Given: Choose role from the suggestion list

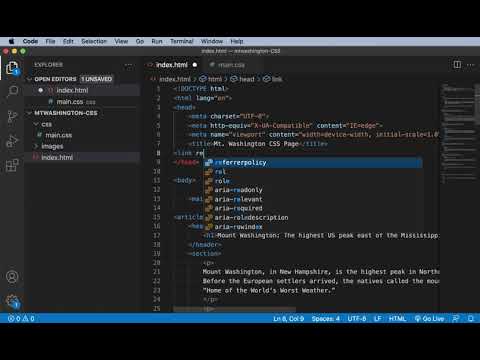Looking at the screenshot, I should 313,181.
